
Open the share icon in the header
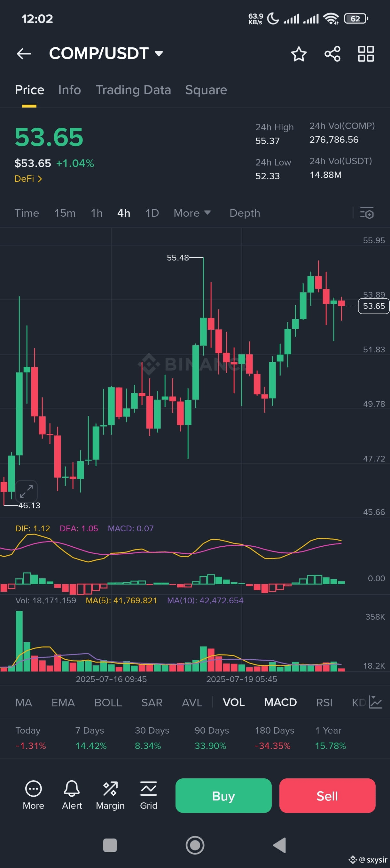click(332, 54)
